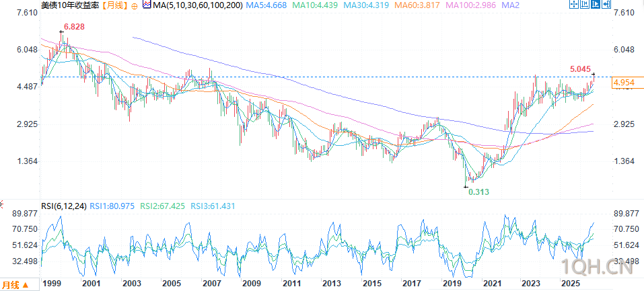The width and height of the screenshot is (644, 291).
Task: Click the left RSI axis 32.498 label
Action: click(26, 261)
